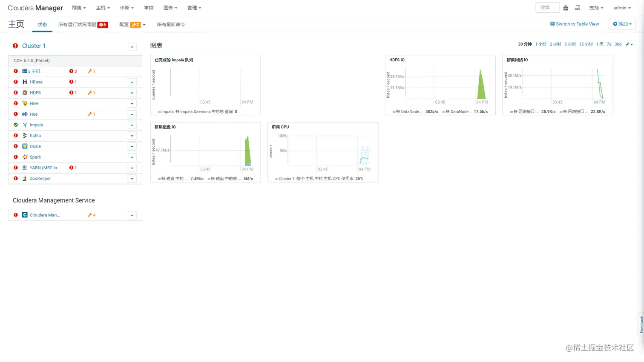
Task: Click the Impala service icon
Action: pos(25,125)
